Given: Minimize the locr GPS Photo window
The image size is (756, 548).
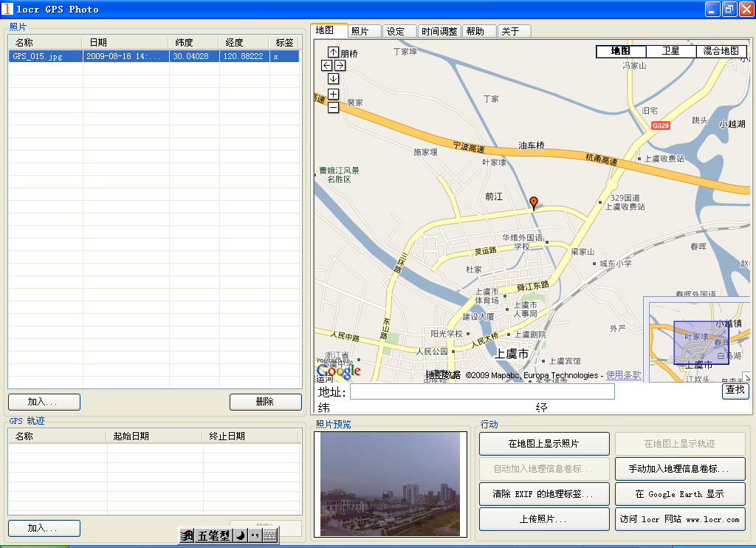Looking at the screenshot, I should (x=712, y=9).
